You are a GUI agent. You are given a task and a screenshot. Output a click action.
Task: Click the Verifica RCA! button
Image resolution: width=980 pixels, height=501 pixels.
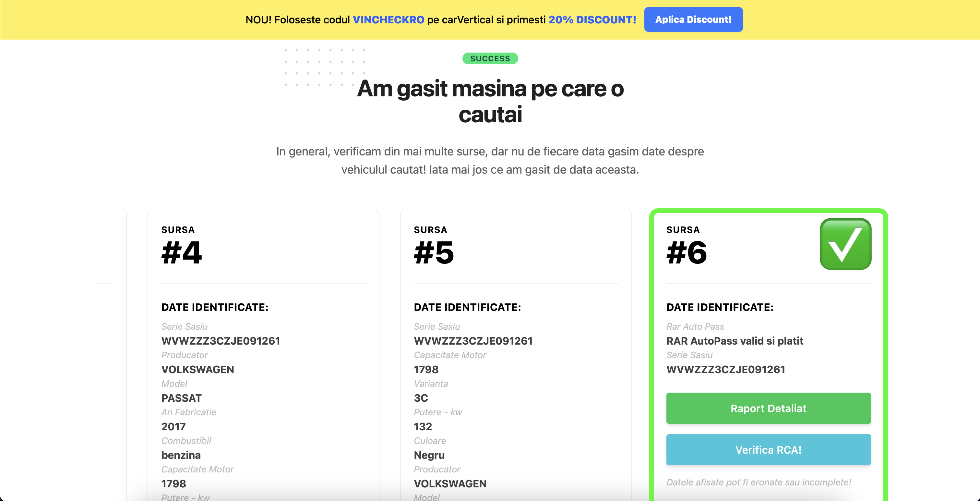pyautogui.click(x=768, y=450)
